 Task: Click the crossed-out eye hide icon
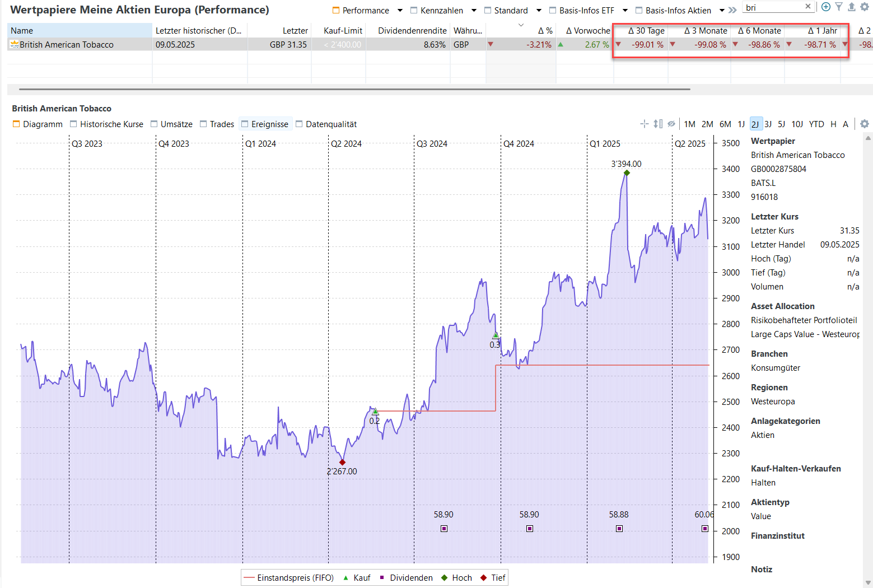671,124
